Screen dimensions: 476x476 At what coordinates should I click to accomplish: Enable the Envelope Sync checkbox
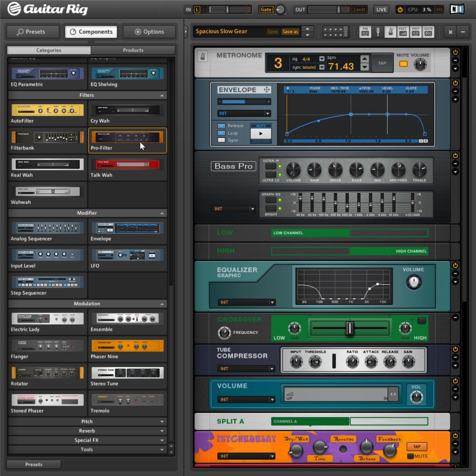click(221, 140)
